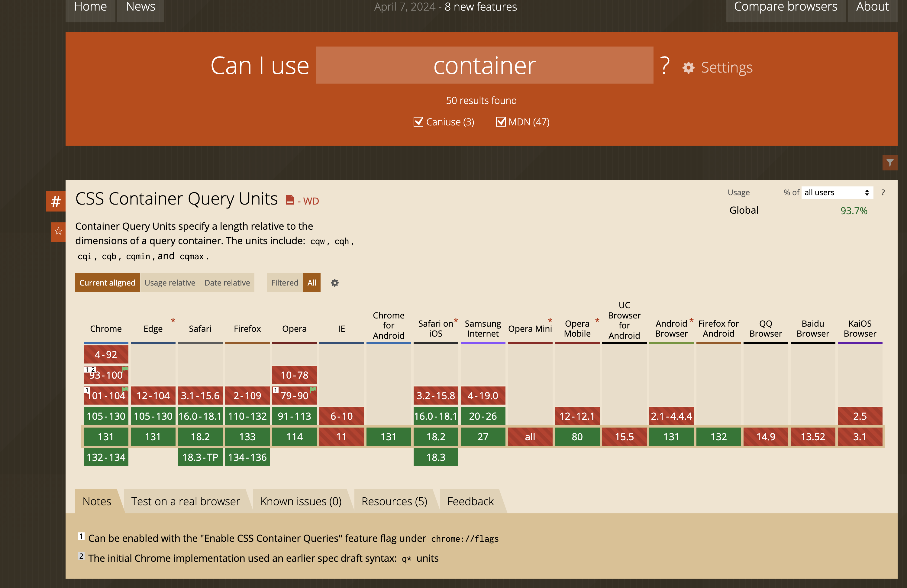Screen dimensions: 907x588
Task: Click the container search input field
Action: 484,65
